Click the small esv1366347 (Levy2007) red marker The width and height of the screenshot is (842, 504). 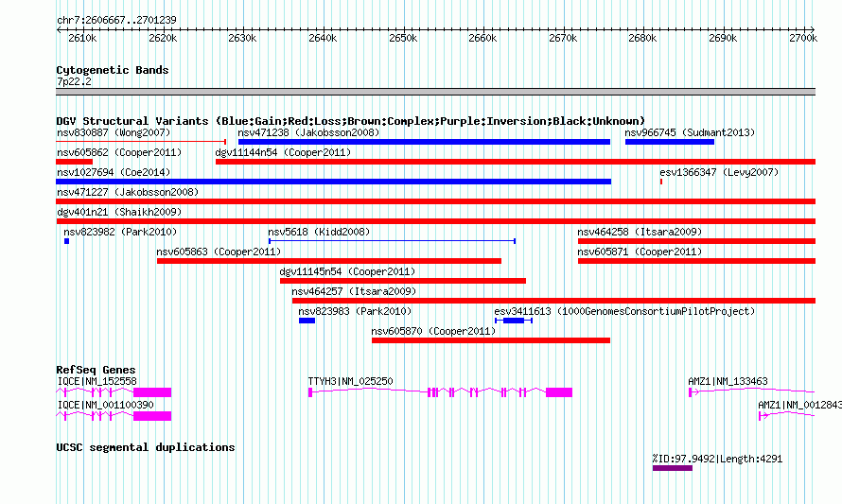point(661,182)
